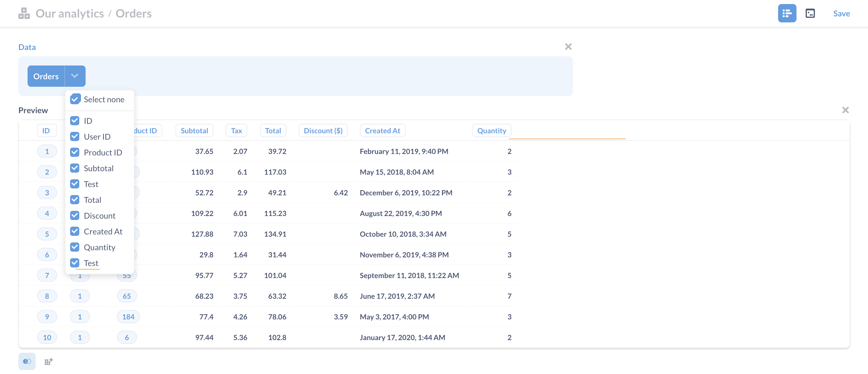Click the ID badge for row 1

pos(47,151)
